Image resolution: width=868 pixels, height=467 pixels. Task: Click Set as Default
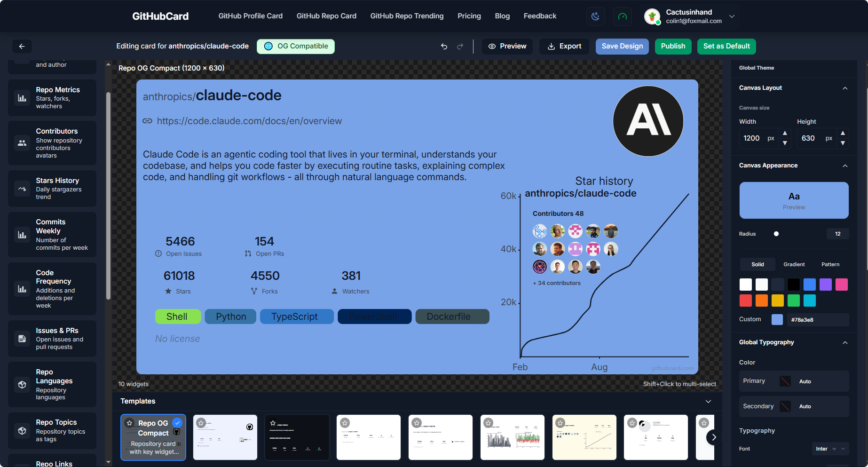pos(726,46)
